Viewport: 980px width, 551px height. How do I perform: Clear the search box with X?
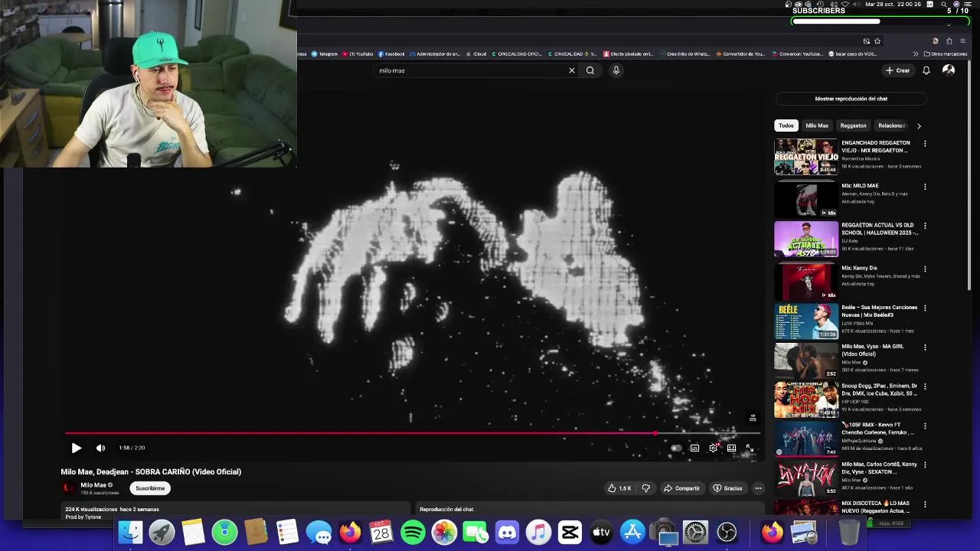[x=571, y=70]
